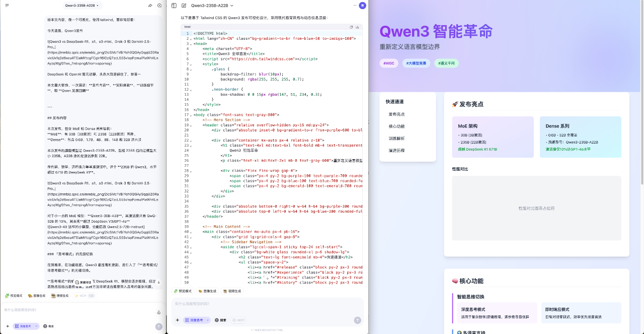Image resolution: width=644 pixels, height=334 pixels.
Task: Click the 预览模式 chip in the middle window
Action: tap(183, 291)
